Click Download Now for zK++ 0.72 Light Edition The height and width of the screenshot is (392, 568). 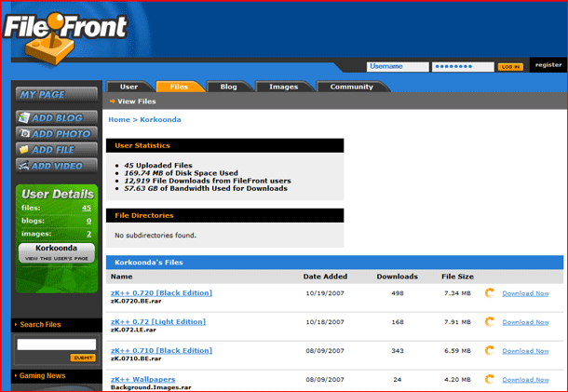click(x=525, y=322)
